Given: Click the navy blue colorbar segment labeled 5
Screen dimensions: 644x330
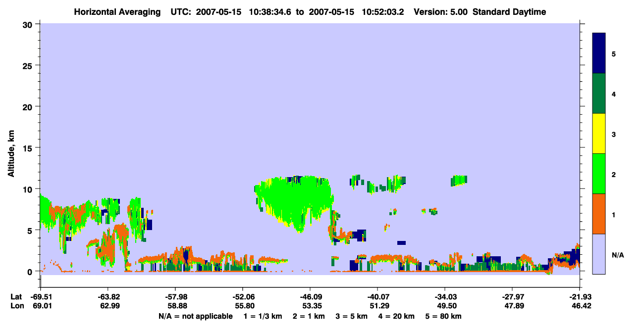Looking at the screenshot, I should click(x=599, y=53).
